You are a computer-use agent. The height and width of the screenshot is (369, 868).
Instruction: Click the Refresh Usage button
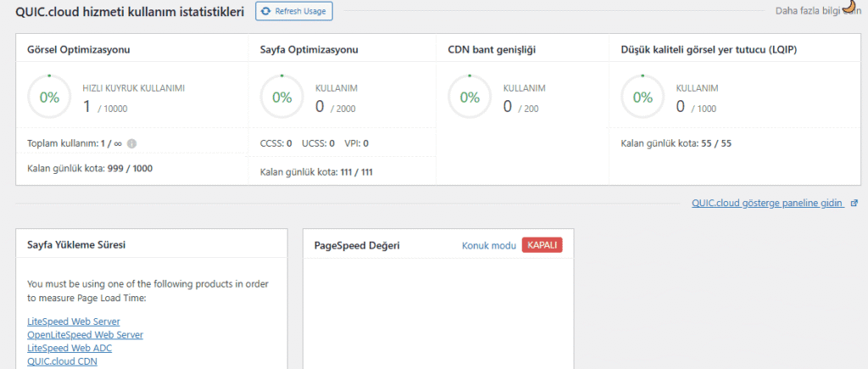point(294,11)
